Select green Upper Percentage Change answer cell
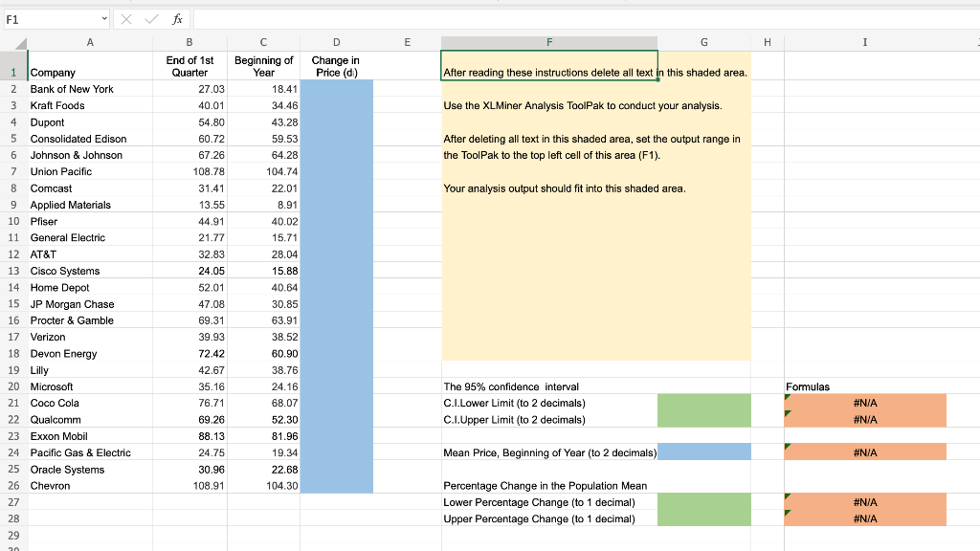Image resolution: width=980 pixels, height=551 pixels. coord(703,518)
